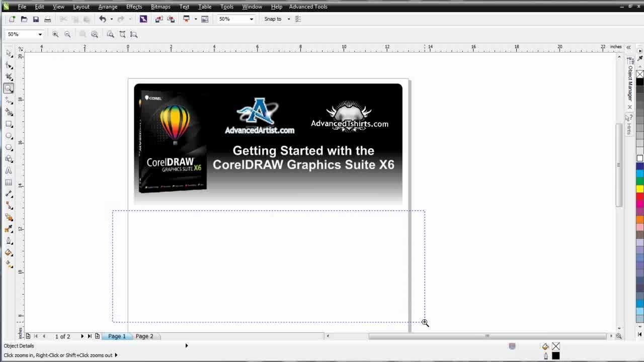The image size is (644, 362).
Task: Select the Blend interactive tool
Action: (9, 218)
